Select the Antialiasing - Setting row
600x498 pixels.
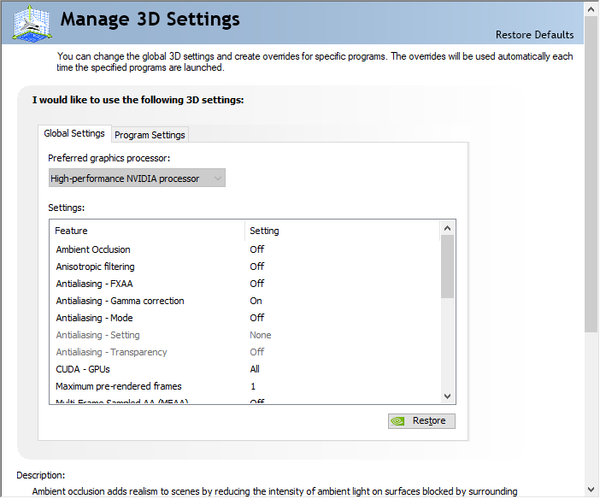tap(245, 335)
